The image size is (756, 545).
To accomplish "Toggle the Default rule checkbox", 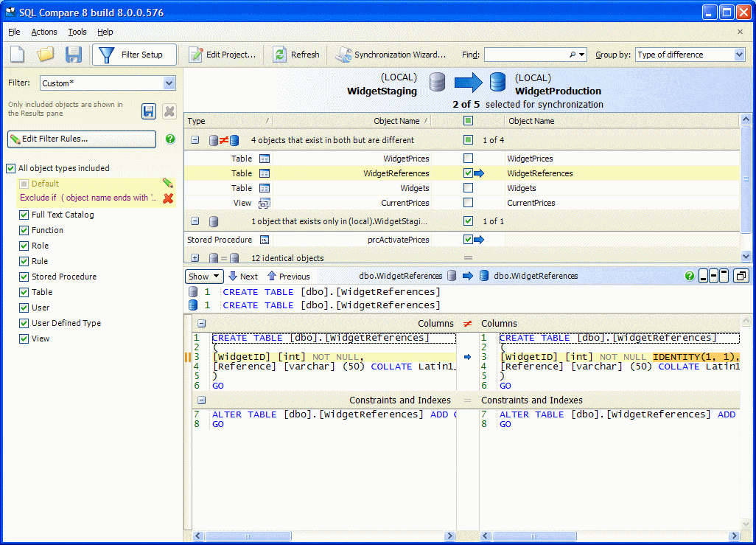I will click(24, 184).
